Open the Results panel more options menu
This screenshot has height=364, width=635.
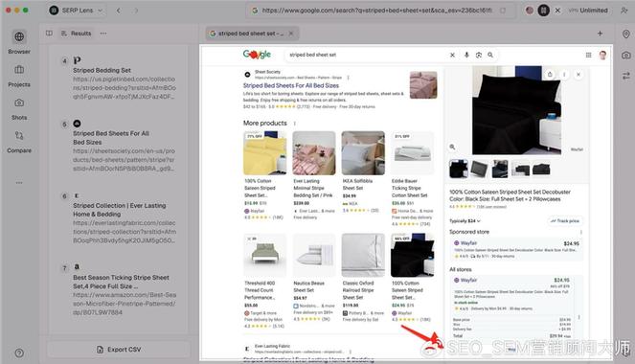[x=103, y=34]
